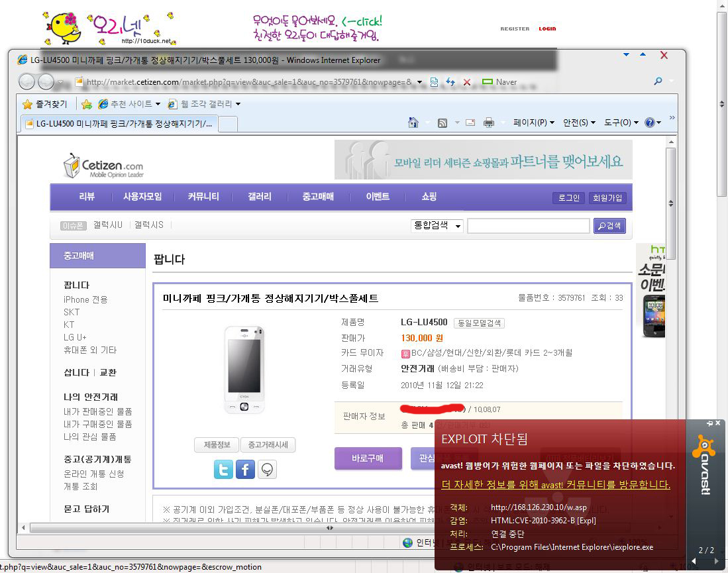
Task: Click the IE Forward navigation button
Action: click(x=46, y=81)
